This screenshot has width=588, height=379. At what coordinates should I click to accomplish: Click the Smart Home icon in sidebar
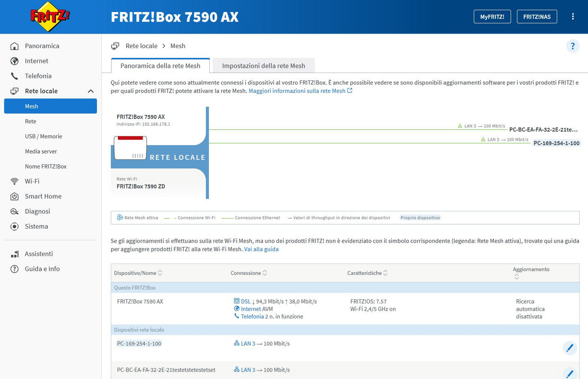click(x=15, y=196)
